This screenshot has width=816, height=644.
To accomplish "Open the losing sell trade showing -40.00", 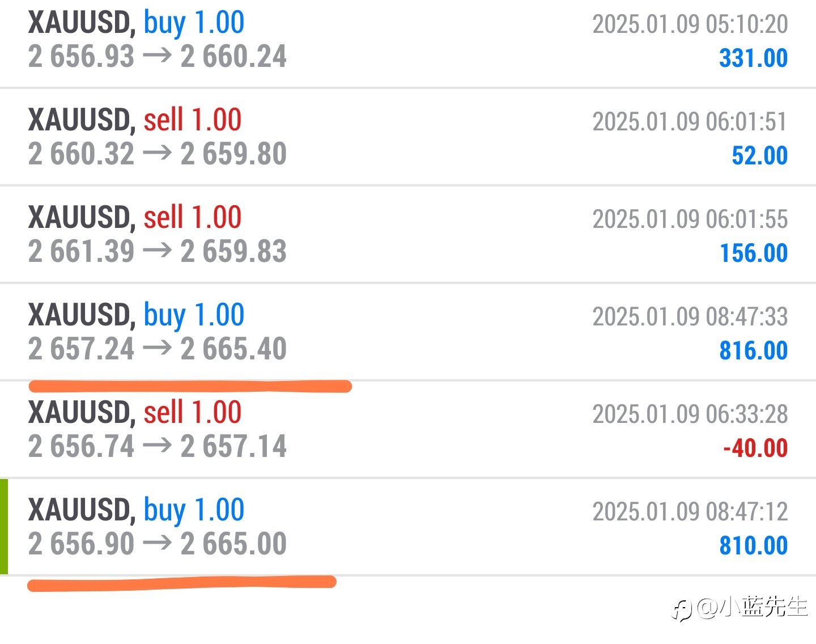I will (x=408, y=429).
